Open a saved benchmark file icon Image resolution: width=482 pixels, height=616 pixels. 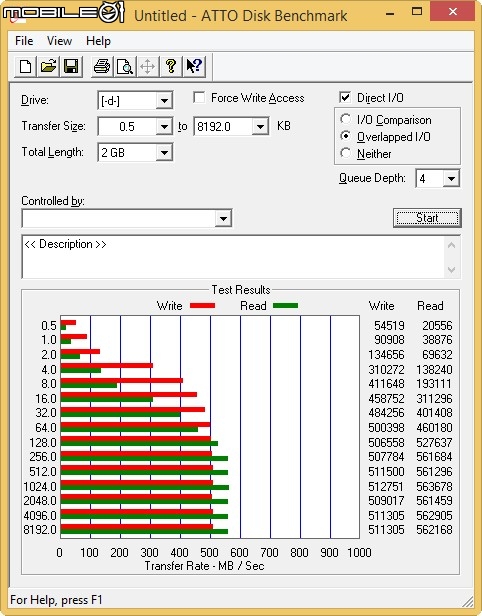tap(48, 66)
